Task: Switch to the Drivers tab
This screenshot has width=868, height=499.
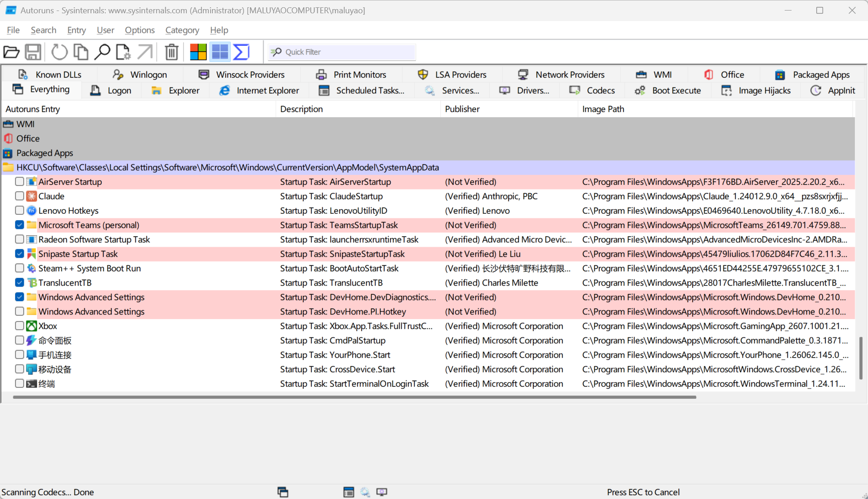Action: pyautogui.click(x=524, y=91)
